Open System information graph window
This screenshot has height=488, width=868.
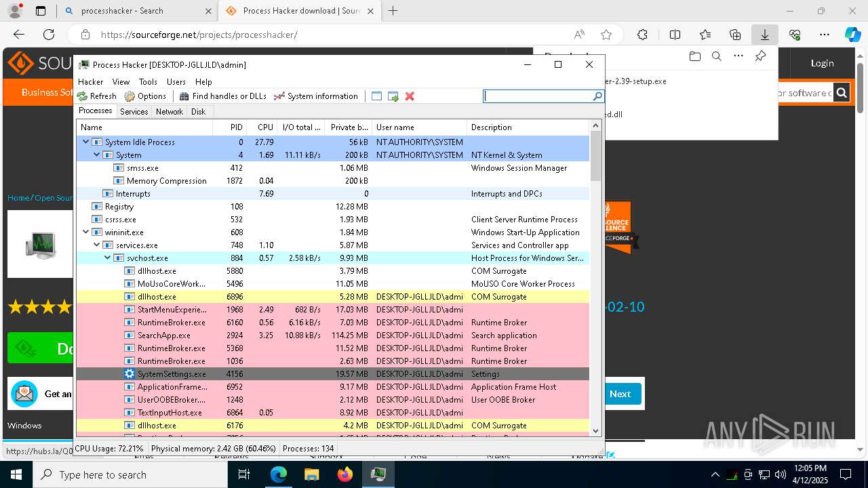point(315,96)
